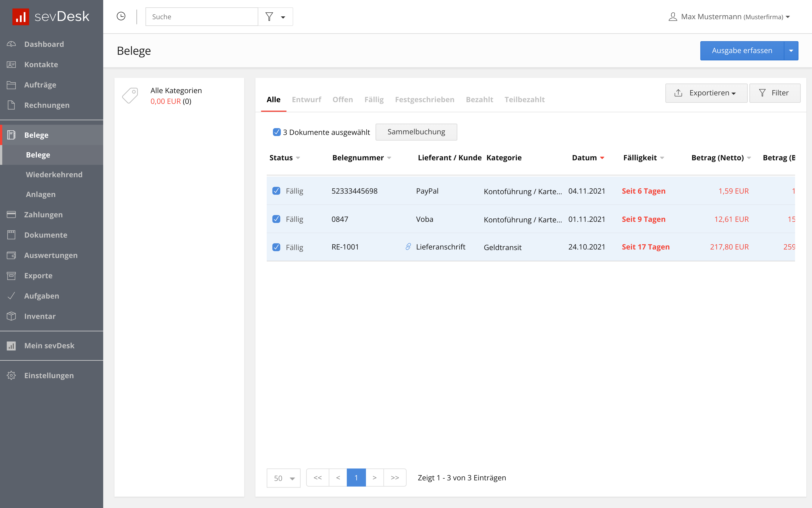The height and width of the screenshot is (508, 812).
Task: Open the history clock icon
Action: pyautogui.click(x=121, y=16)
